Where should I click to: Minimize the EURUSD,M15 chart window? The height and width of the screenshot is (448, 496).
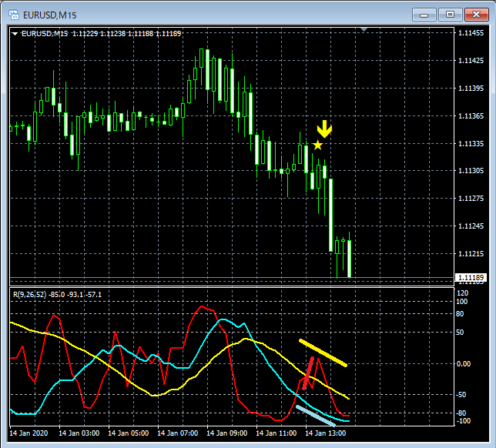tap(424, 15)
